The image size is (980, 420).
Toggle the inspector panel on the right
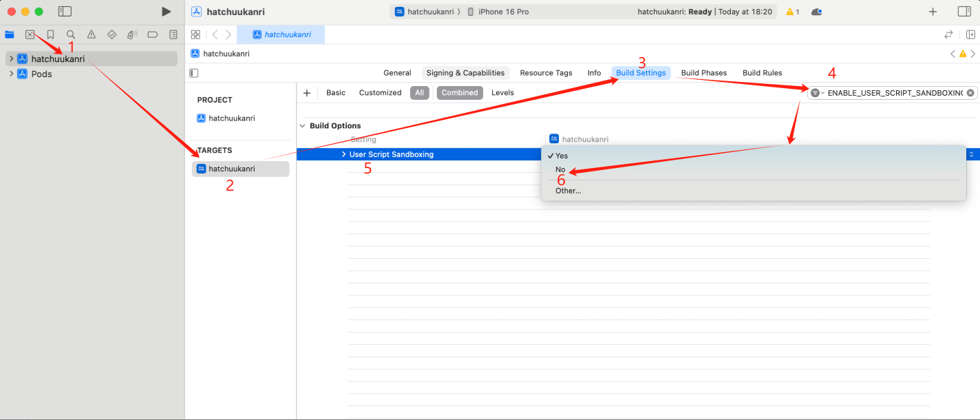pyautogui.click(x=964, y=12)
